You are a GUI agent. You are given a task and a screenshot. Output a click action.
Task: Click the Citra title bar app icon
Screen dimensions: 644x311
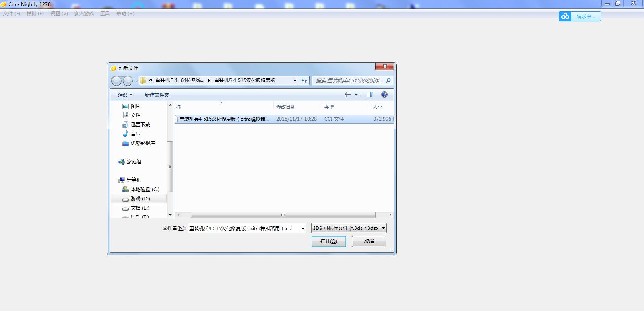point(4,4)
